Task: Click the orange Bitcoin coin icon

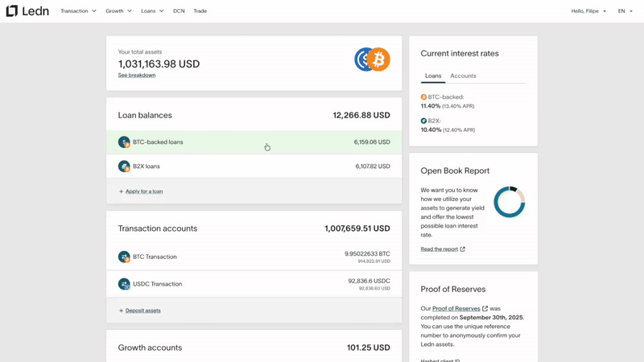Action: pos(378,60)
